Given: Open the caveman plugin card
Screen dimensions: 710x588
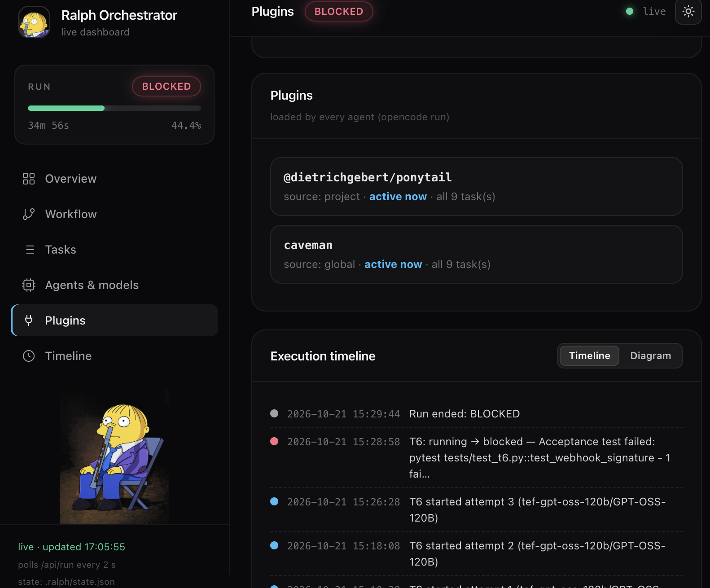Looking at the screenshot, I should click(477, 254).
